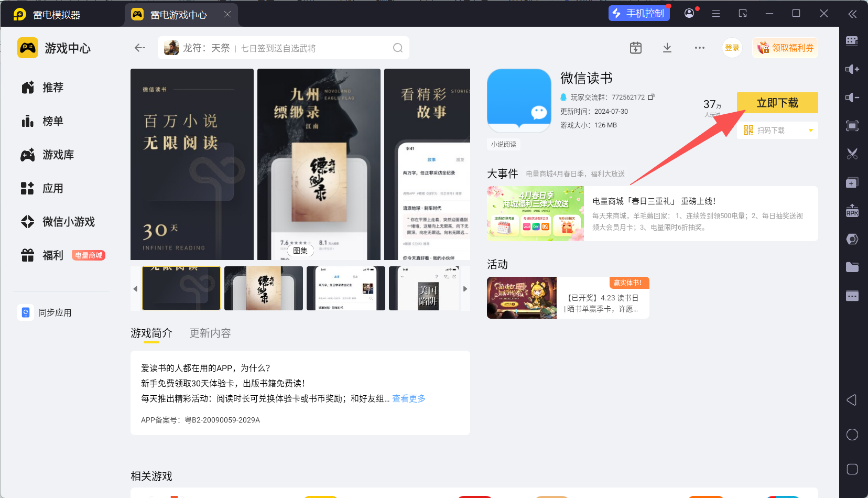Click the 小说阅读 category tag

click(x=504, y=144)
